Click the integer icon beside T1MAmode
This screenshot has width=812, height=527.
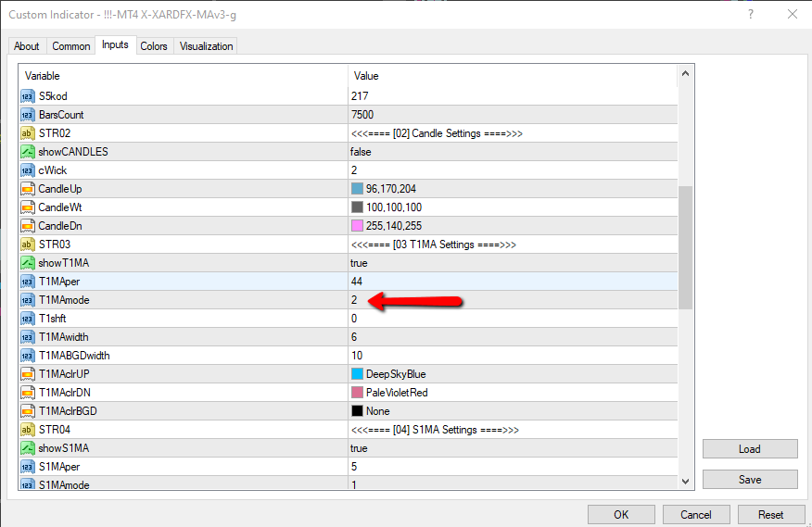[x=28, y=300]
